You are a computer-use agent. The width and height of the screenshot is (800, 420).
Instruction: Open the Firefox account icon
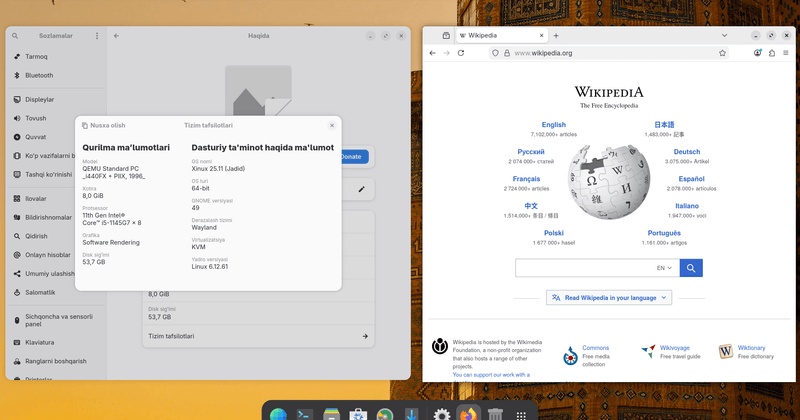point(758,53)
